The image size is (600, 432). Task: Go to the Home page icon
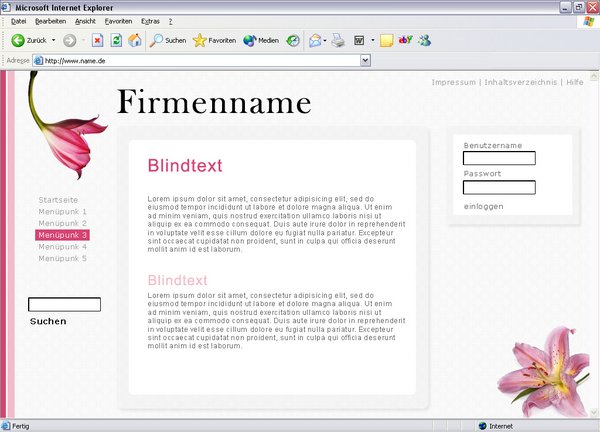pyautogui.click(x=135, y=40)
